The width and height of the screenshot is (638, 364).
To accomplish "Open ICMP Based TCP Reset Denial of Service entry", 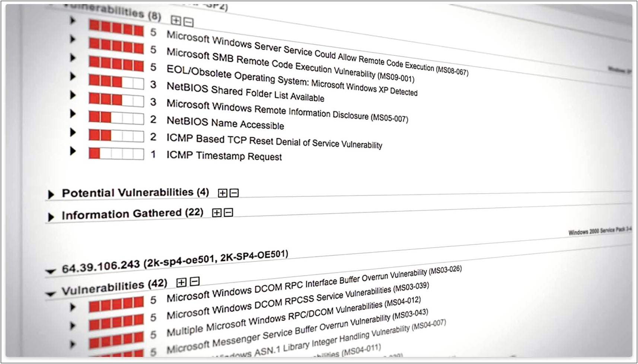I will [x=274, y=141].
